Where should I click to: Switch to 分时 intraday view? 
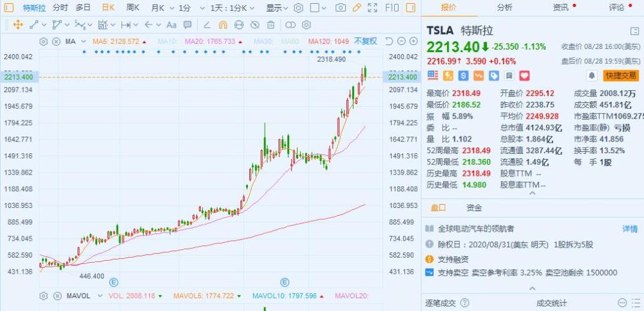click(61, 7)
